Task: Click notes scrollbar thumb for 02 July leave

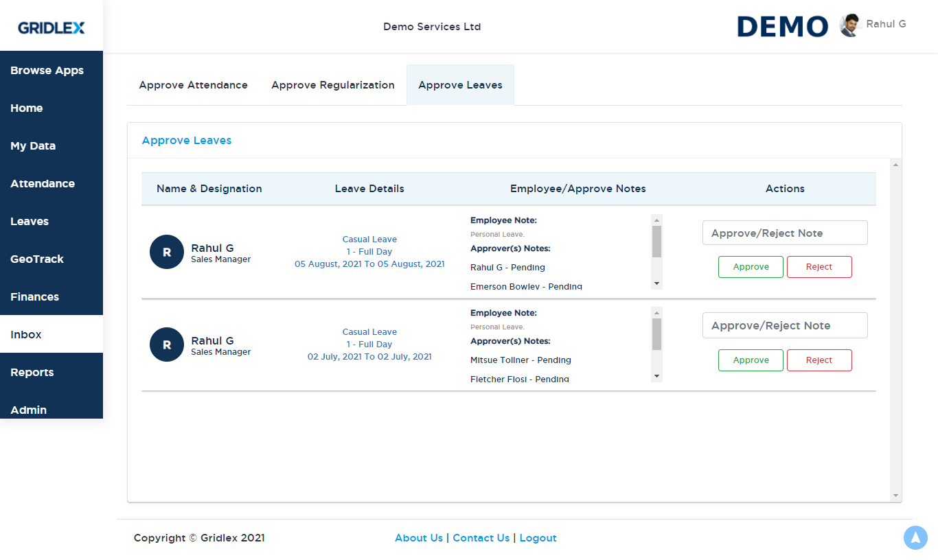Action: [x=657, y=334]
